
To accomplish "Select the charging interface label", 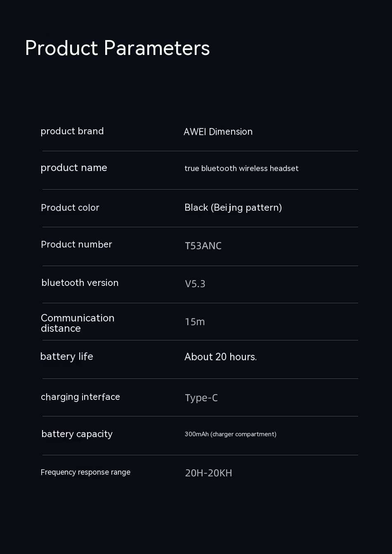I will coord(80,397).
